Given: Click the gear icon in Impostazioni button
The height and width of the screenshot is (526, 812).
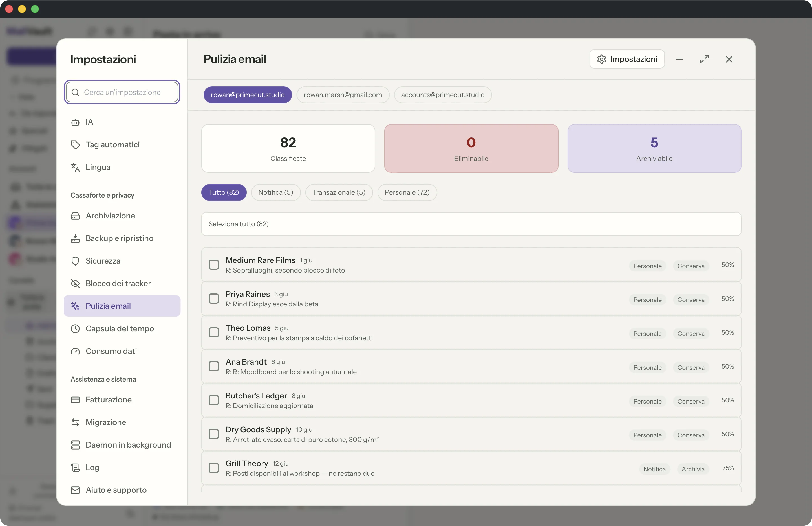Looking at the screenshot, I should 601,59.
